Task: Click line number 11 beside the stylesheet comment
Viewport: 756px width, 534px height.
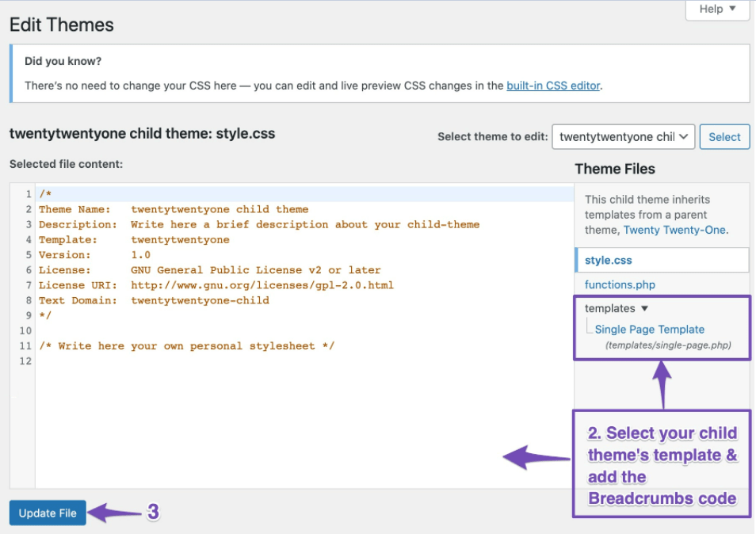Action: pyautogui.click(x=25, y=345)
